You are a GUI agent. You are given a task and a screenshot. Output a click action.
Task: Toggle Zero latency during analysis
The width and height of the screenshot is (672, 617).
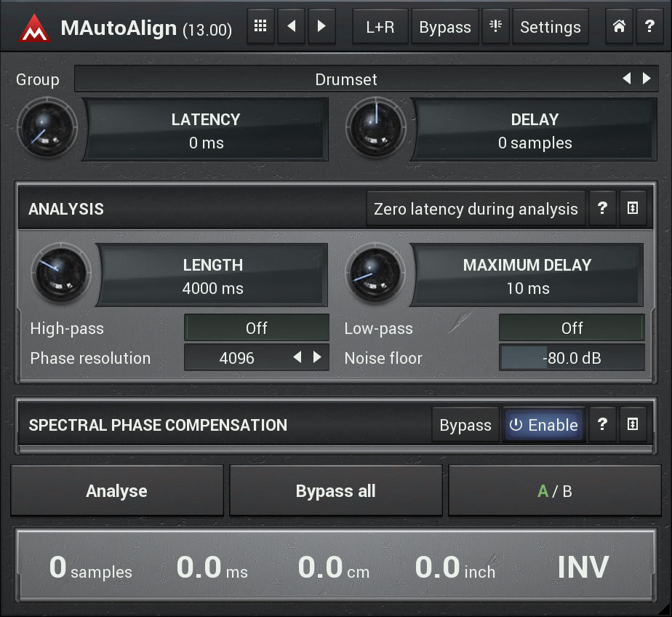click(x=476, y=209)
